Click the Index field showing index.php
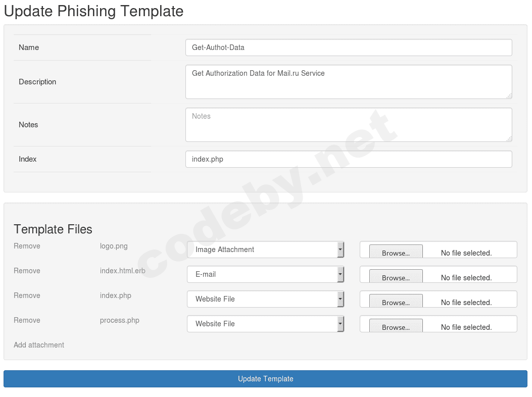Viewport: 532px width, 397px height. coord(349,159)
